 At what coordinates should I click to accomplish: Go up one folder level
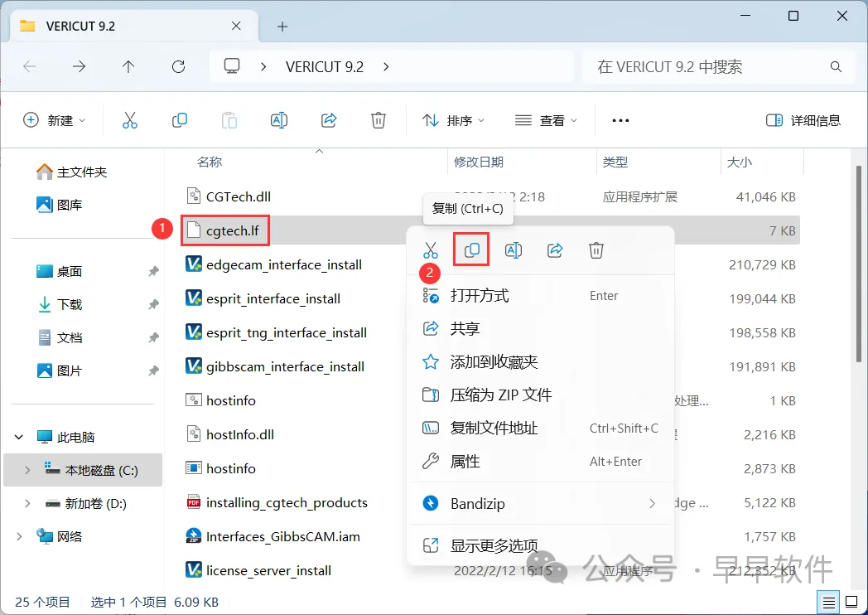point(128,67)
